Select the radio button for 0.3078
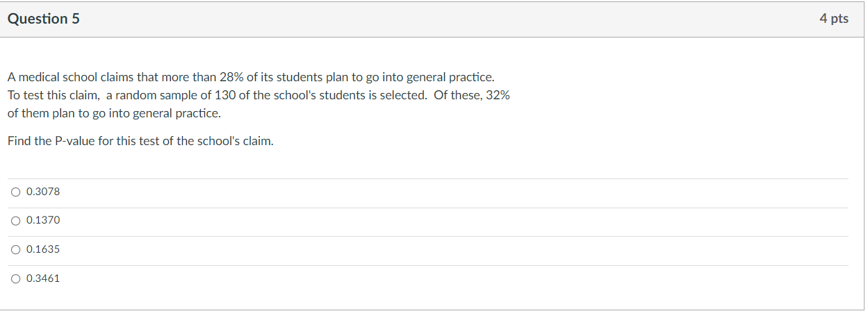This screenshot has height=318, width=868. point(15,191)
